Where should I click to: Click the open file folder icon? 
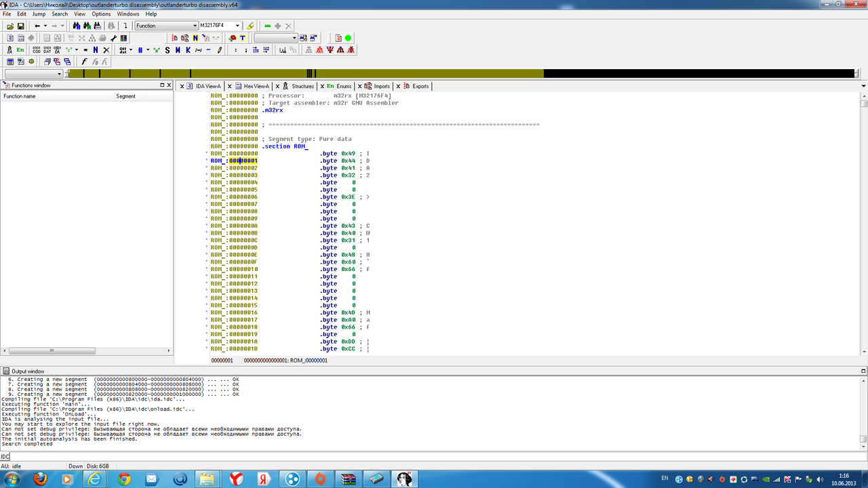[x=10, y=26]
